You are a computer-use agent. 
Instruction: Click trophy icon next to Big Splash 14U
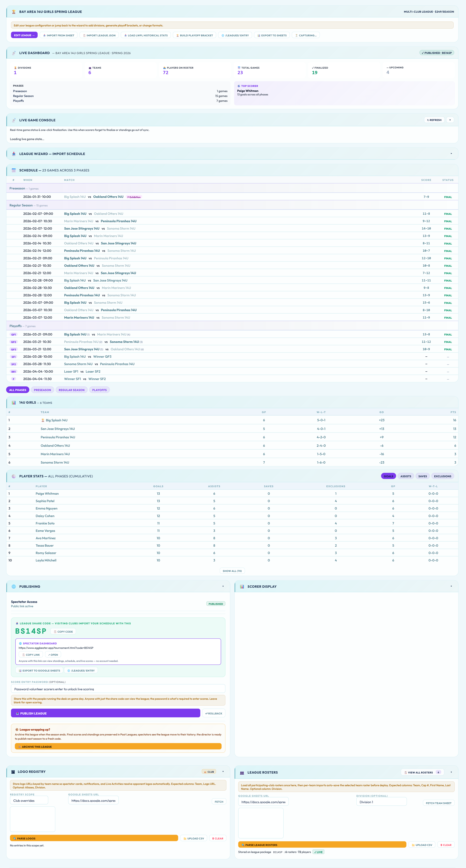[43, 420]
